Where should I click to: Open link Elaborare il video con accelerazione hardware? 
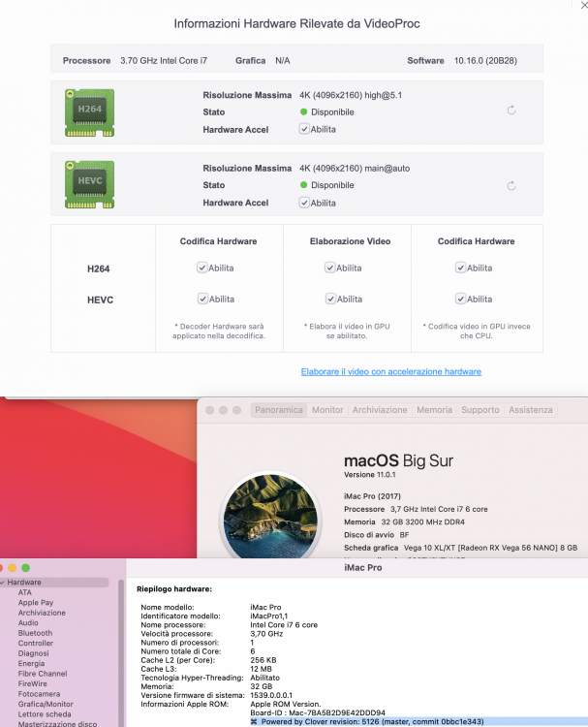[391, 372]
